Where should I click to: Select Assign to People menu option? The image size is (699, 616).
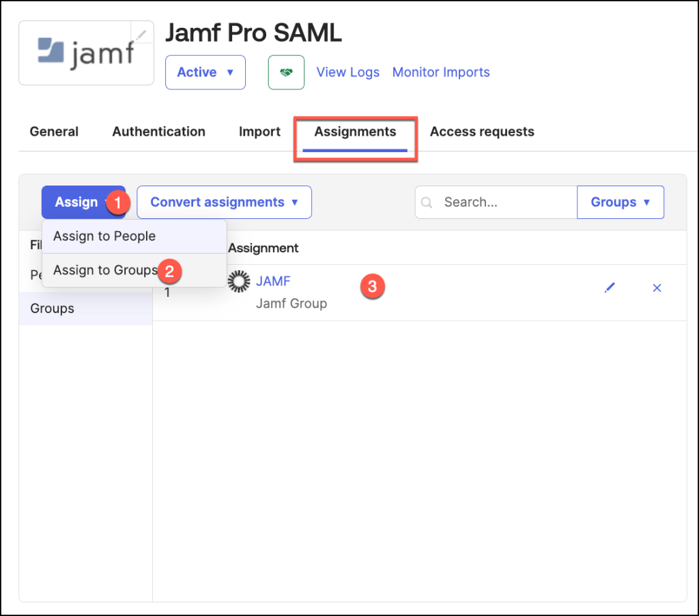pyautogui.click(x=104, y=236)
